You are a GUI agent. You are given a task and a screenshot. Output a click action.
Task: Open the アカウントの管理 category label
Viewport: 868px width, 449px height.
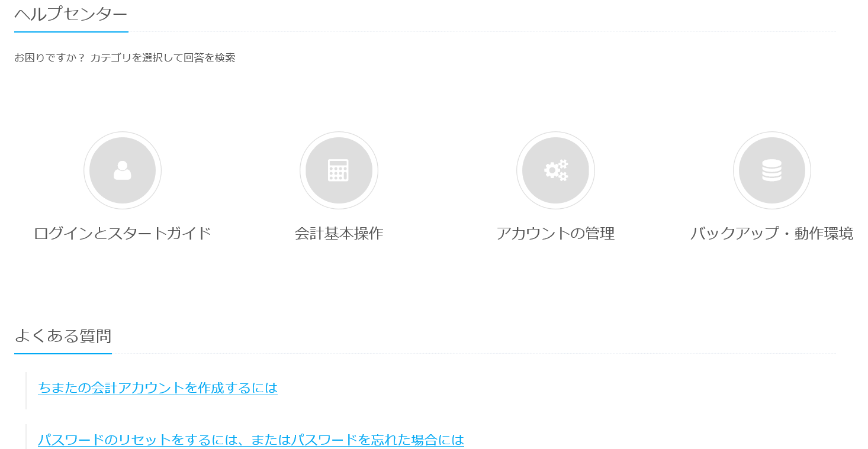(x=555, y=233)
